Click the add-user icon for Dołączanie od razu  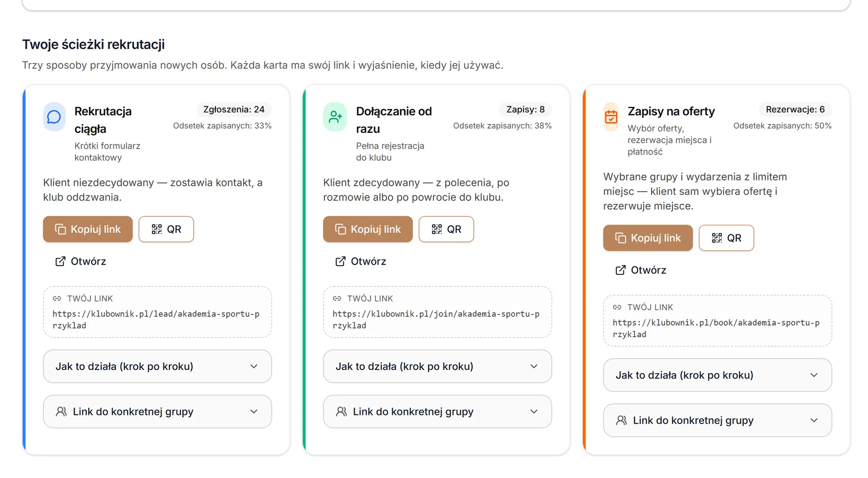[335, 117]
